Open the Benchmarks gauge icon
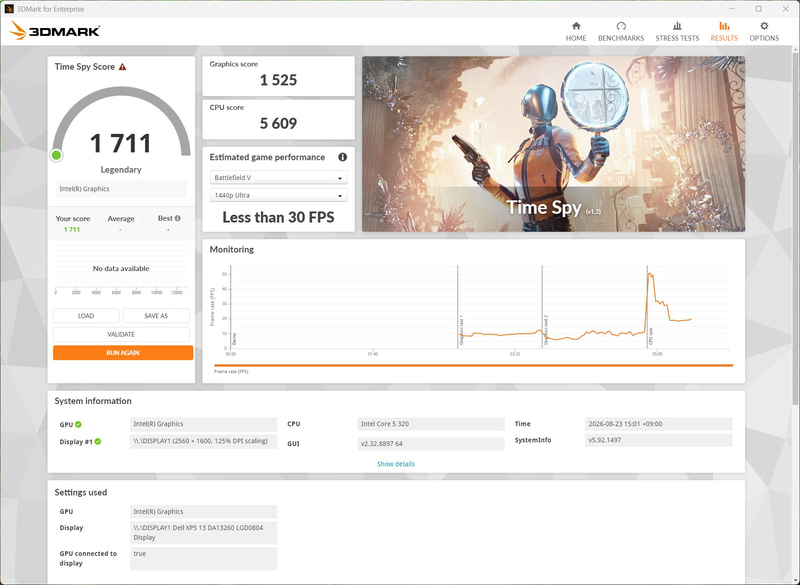This screenshot has width=800, height=585. (621, 26)
